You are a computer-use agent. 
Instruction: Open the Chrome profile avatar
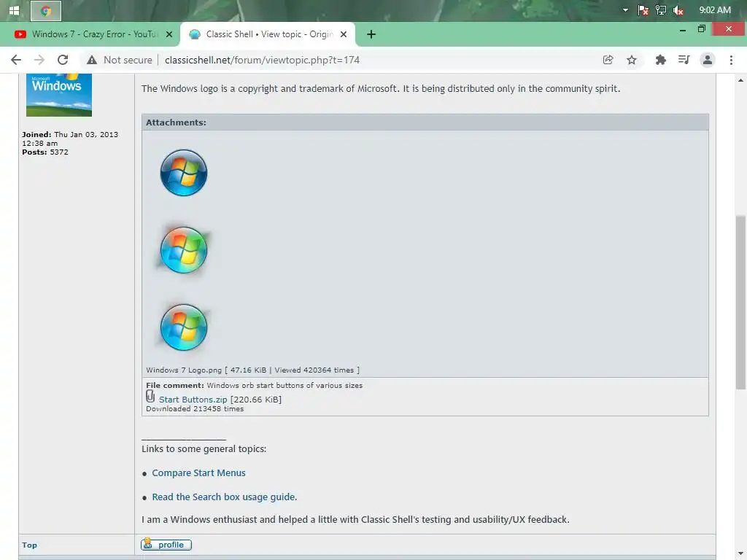708,60
